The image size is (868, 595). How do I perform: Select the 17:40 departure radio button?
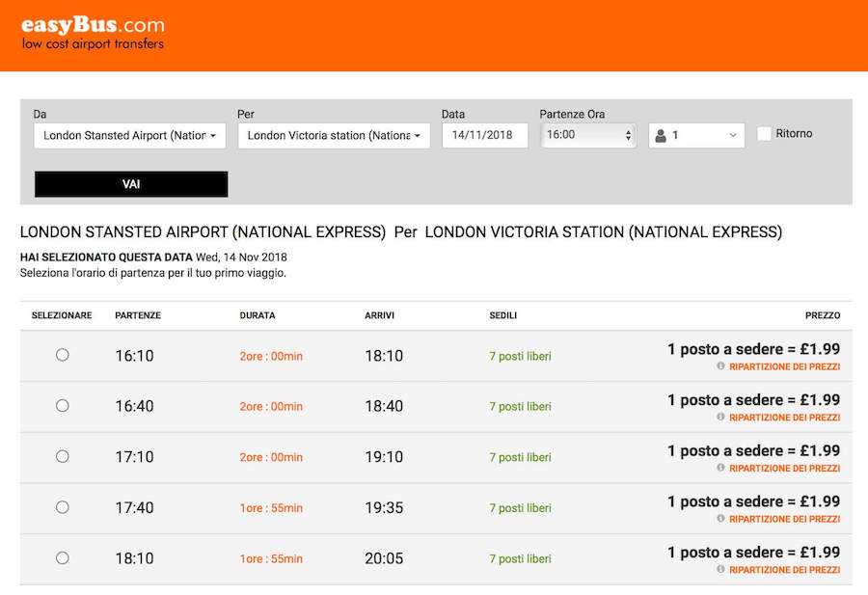coord(63,507)
